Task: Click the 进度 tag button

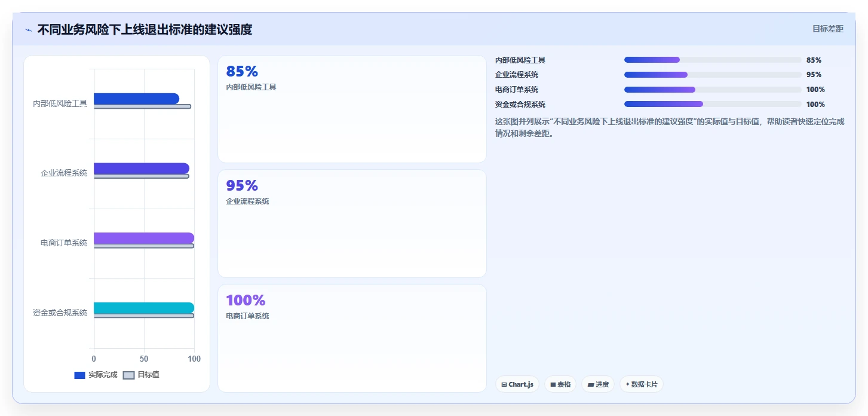Action: point(598,384)
